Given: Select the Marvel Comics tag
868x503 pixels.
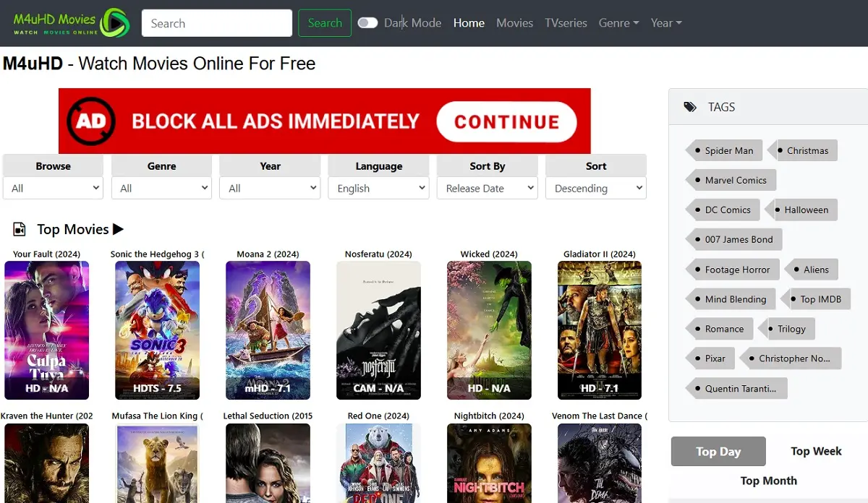Looking at the screenshot, I should [731, 180].
